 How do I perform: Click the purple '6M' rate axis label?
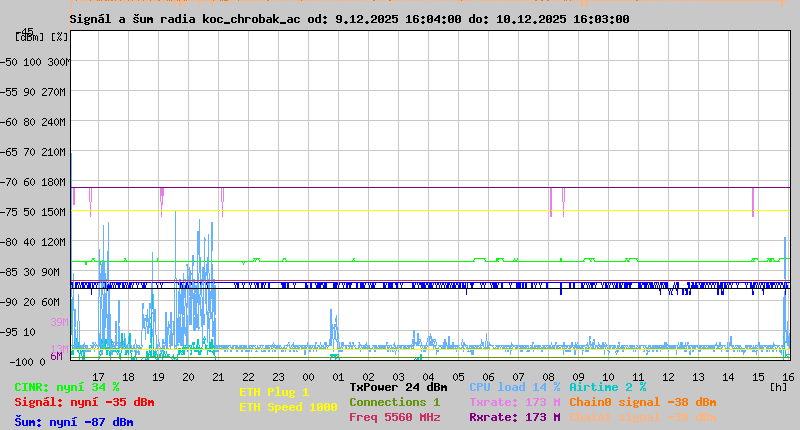point(57,356)
